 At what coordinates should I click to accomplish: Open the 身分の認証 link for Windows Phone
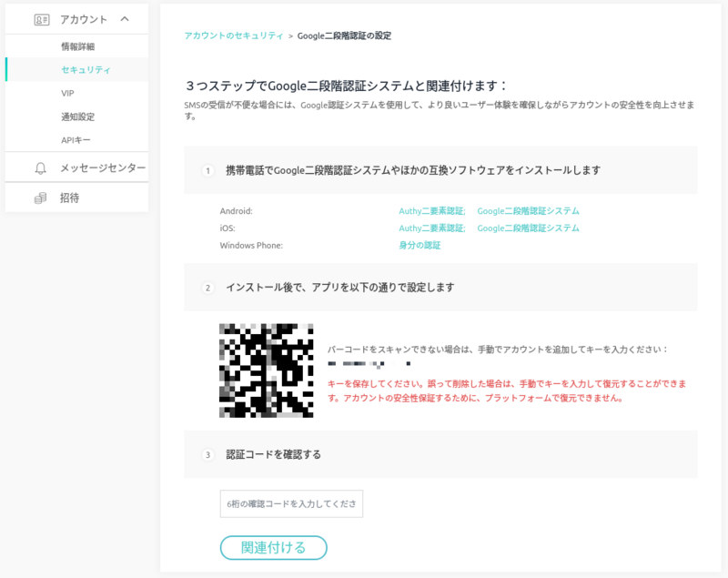419,246
